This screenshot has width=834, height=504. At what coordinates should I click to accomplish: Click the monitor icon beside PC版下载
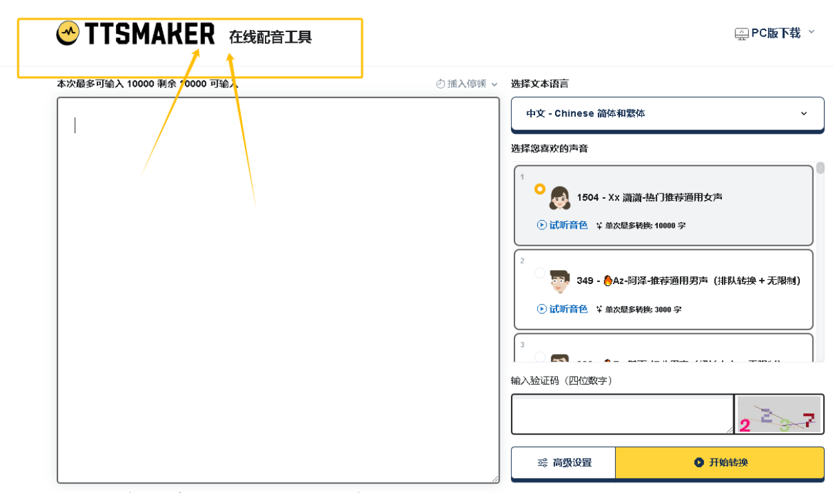point(742,33)
